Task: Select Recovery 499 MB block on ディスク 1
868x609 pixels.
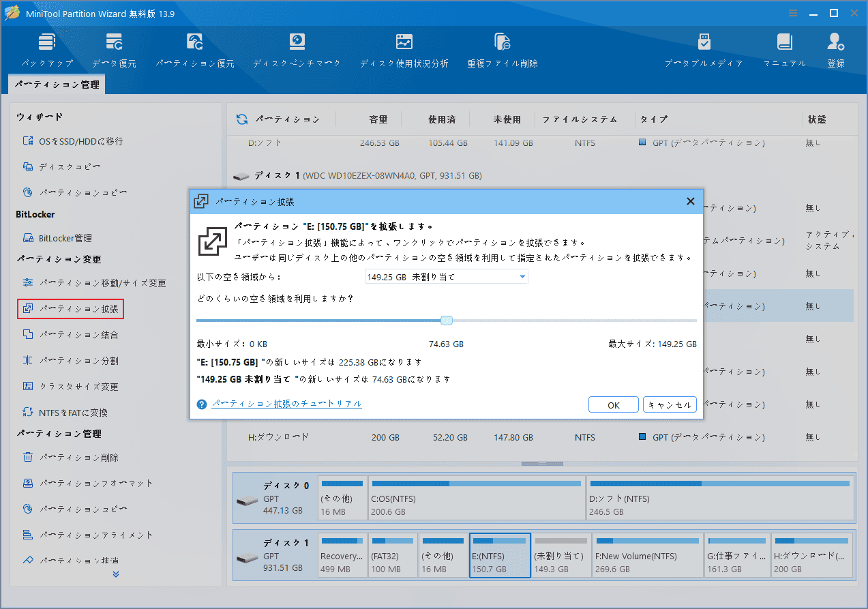Action: tap(342, 555)
